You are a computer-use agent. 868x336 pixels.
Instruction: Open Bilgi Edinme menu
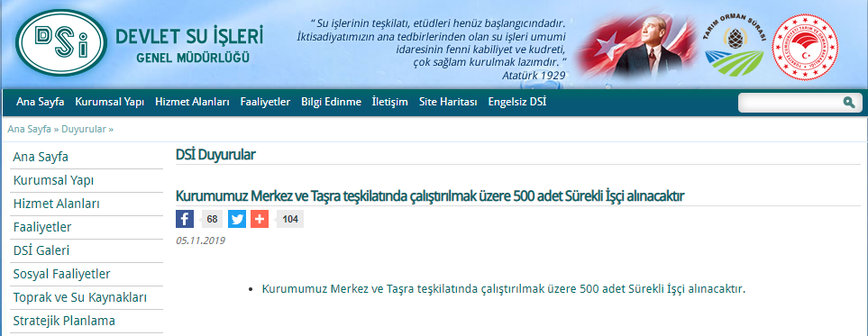point(331,102)
